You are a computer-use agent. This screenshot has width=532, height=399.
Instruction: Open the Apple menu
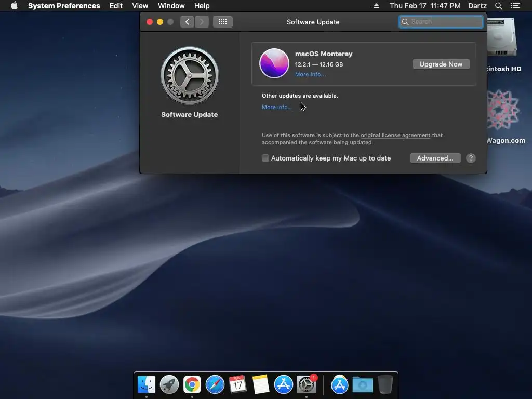(14, 6)
